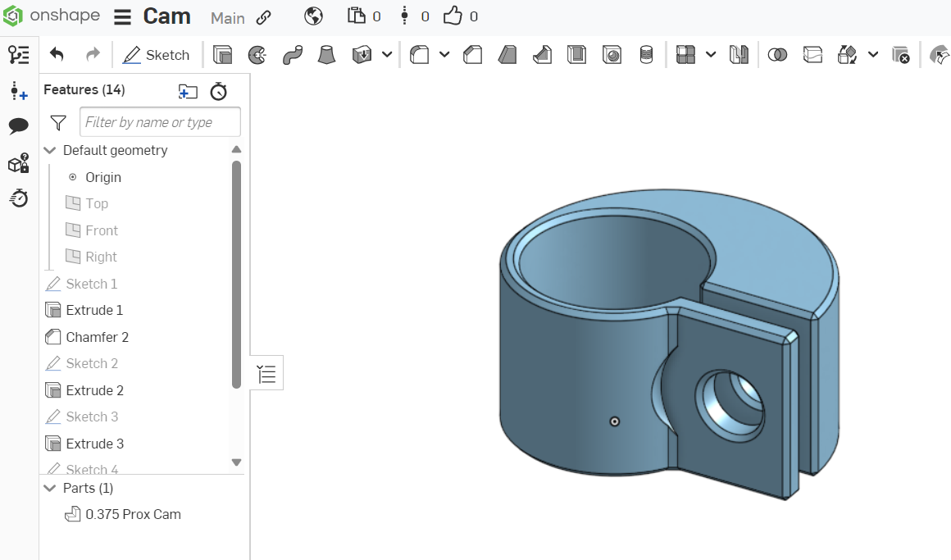The image size is (951, 560).
Task: Select the Boolean tool
Action: click(777, 55)
